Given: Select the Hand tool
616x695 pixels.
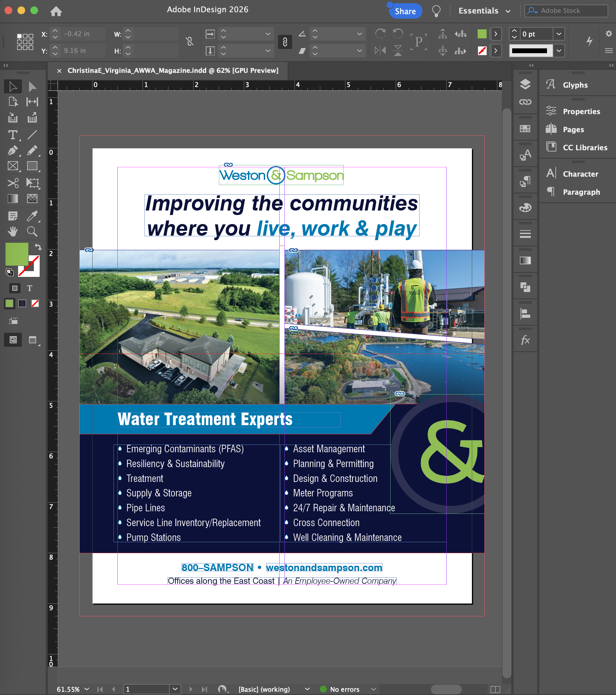Looking at the screenshot, I should pos(13,231).
